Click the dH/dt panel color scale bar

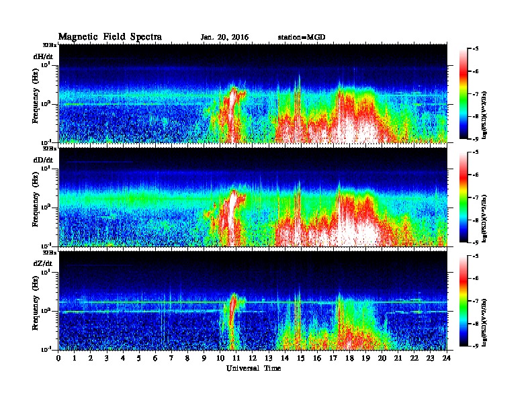[x=463, y=93]
